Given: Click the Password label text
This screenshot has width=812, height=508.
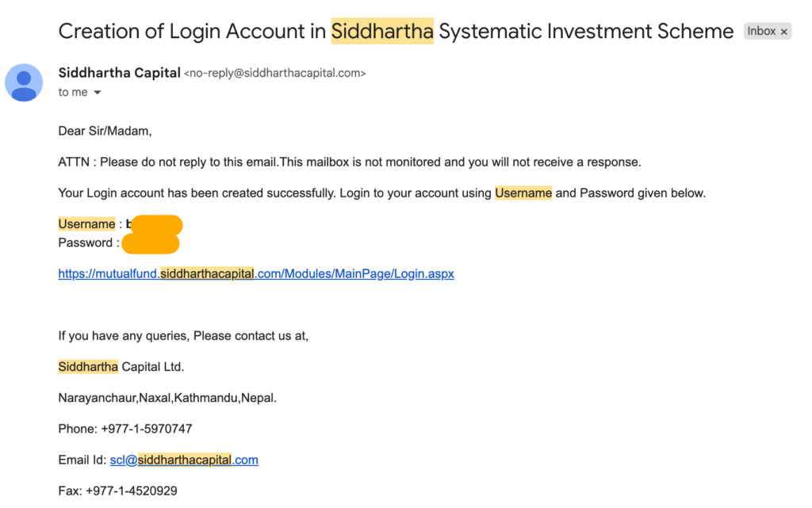Looking at the screenshot, I should click(86, 243).
